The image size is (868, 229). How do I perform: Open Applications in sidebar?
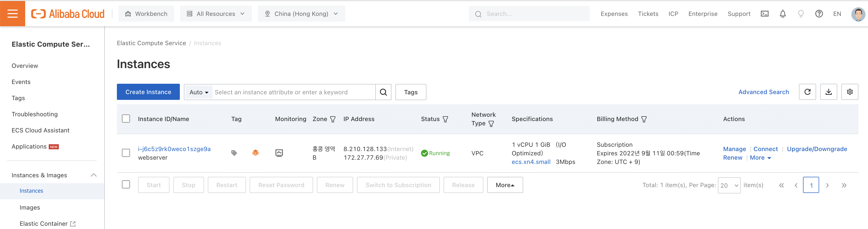29,146
